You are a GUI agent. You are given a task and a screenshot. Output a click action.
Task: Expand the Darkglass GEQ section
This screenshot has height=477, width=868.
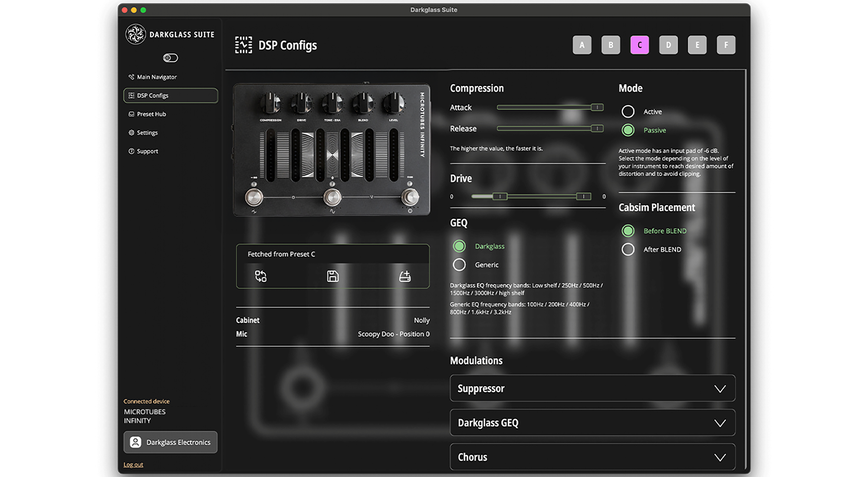pyautogui.click(x=592, y=422)
